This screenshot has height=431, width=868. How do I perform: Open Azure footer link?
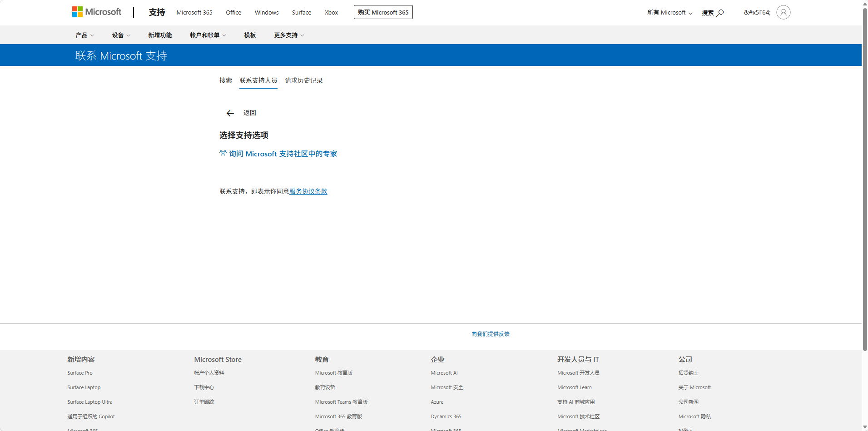[x=437, y=402]
